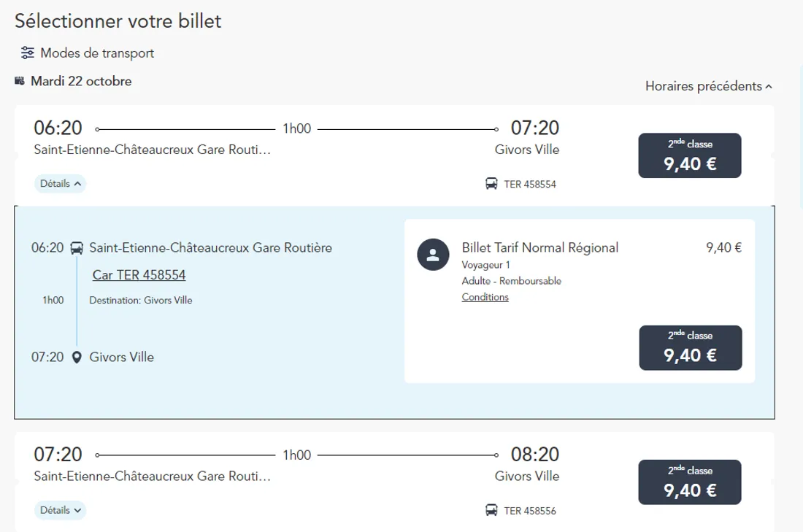Expand the Détails of the 07:20 trip

pyautogui.click(x=60, y=510)
